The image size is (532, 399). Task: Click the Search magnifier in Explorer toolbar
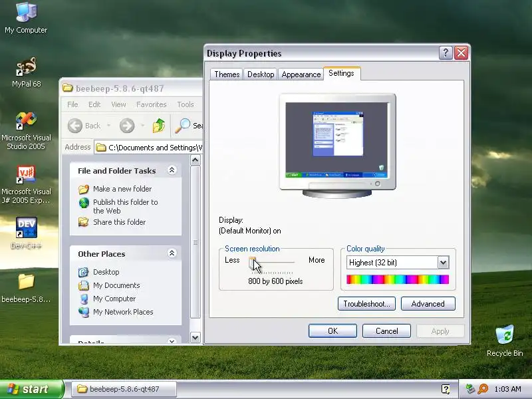point(182,126)
